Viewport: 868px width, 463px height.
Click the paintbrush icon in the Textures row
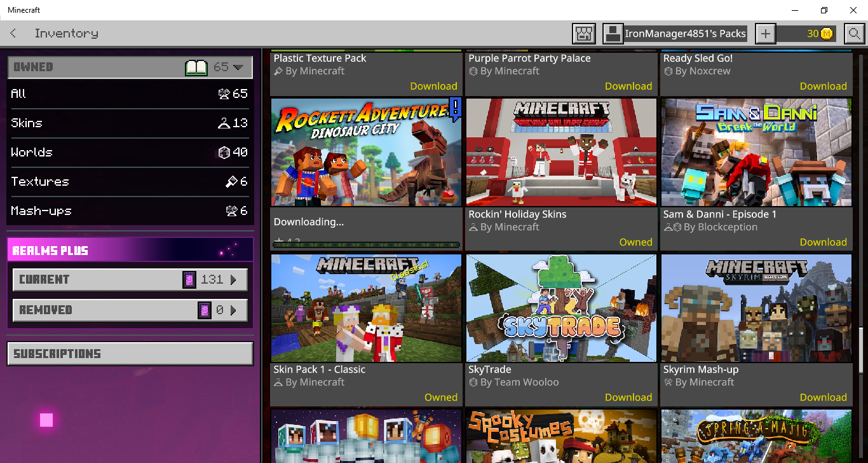click(x=231, y=182)
